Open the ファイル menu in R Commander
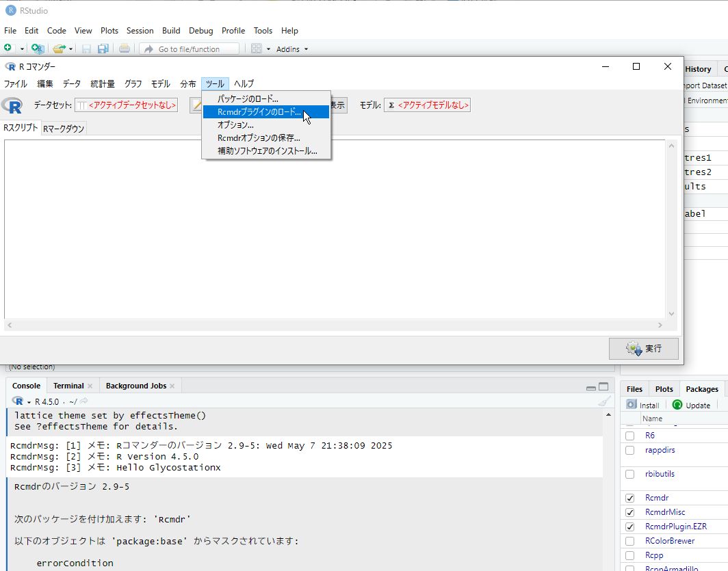Screen dimensions: 728x571 (15, 84)
